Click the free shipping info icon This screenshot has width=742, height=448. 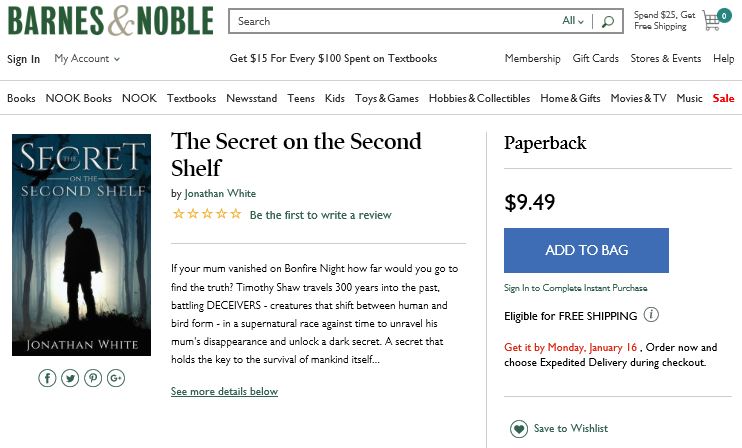pos(651,316)
